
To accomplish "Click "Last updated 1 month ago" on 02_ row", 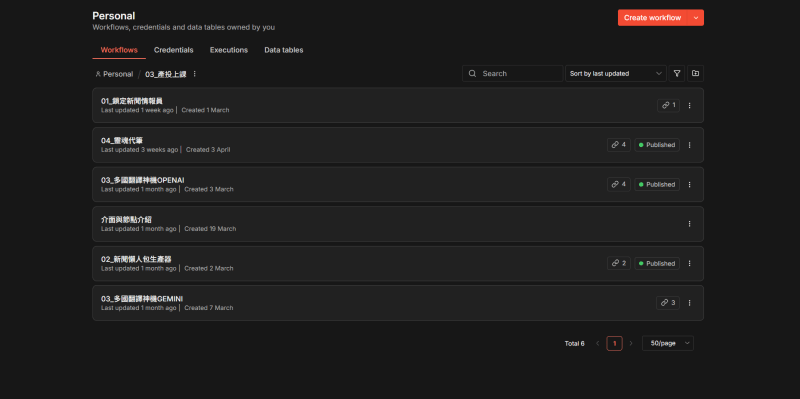I will pyautogui.click(x=139, y=268).
